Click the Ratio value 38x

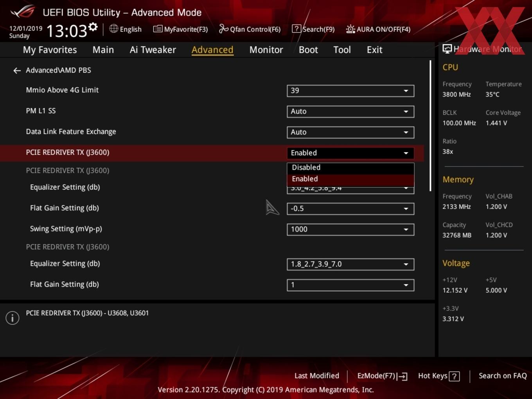[x=448, y=152]
